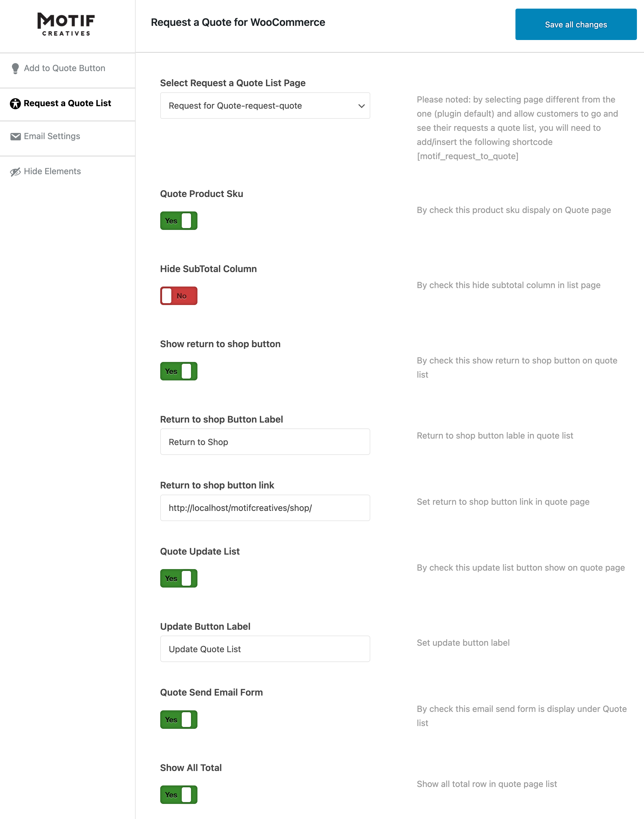
Task: Click the Add to Quote Button icon
Action: [15, 68]
